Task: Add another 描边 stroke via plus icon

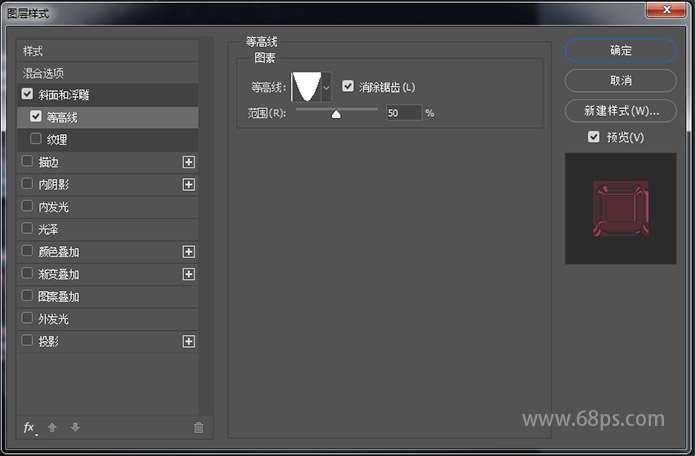Action: (189, 162)
